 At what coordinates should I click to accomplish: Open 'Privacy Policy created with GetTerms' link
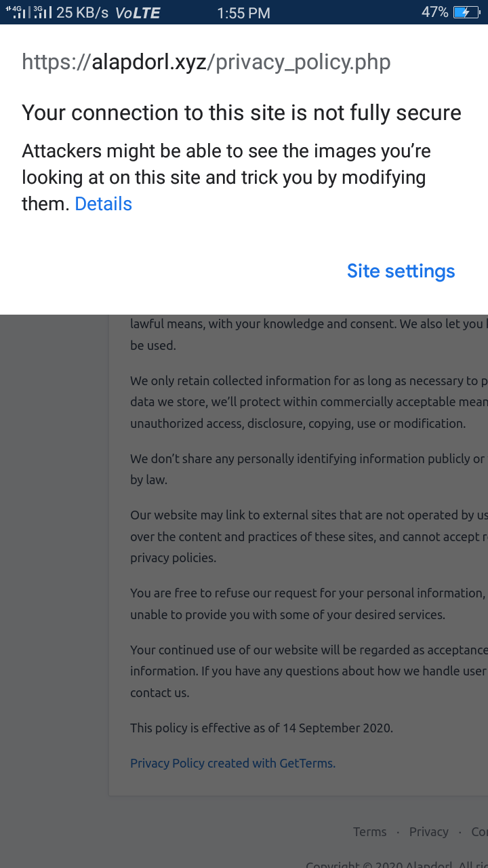click(232, 763)
